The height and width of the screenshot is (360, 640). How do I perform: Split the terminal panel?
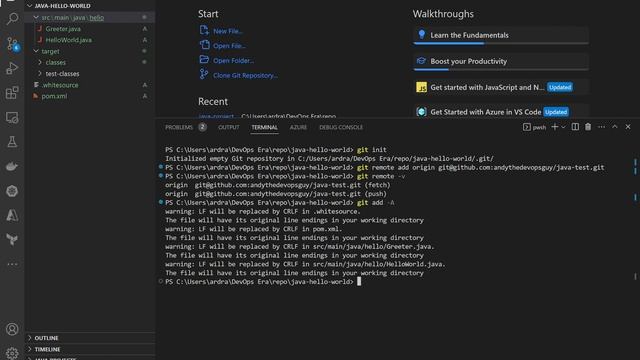[575, 127]
